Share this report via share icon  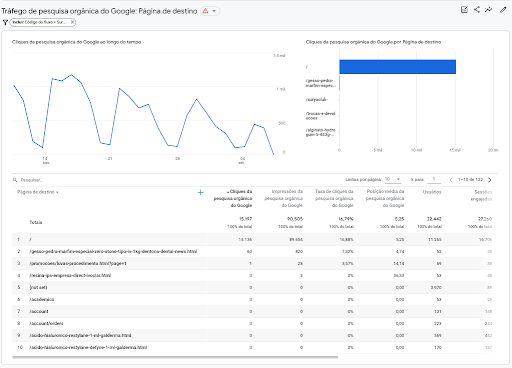(x=477, y=10)
